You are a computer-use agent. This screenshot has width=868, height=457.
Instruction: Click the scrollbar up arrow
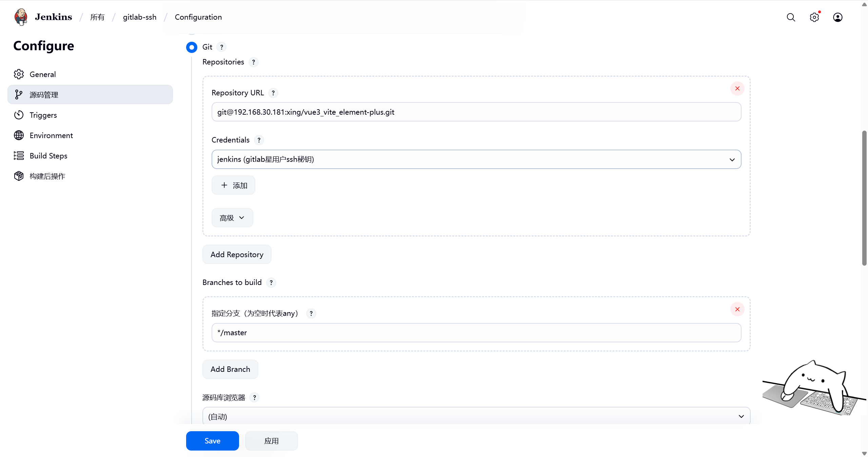(864, 4)
